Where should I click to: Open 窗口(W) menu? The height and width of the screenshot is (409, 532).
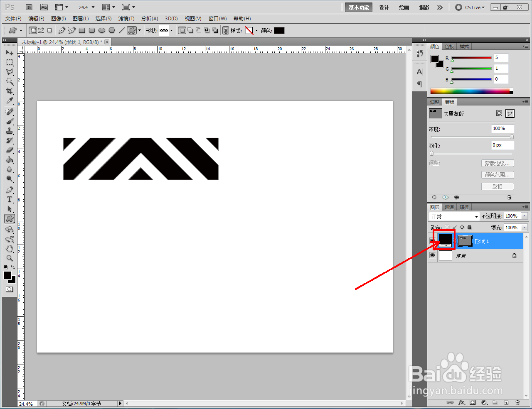pos(218,19)
